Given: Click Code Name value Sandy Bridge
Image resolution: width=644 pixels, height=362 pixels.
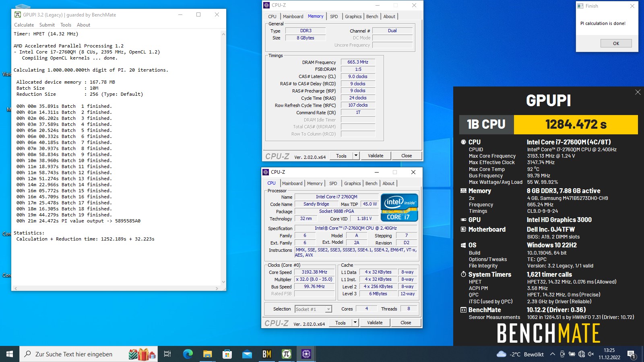Looking at the screenshot, I should click(316, 204).
